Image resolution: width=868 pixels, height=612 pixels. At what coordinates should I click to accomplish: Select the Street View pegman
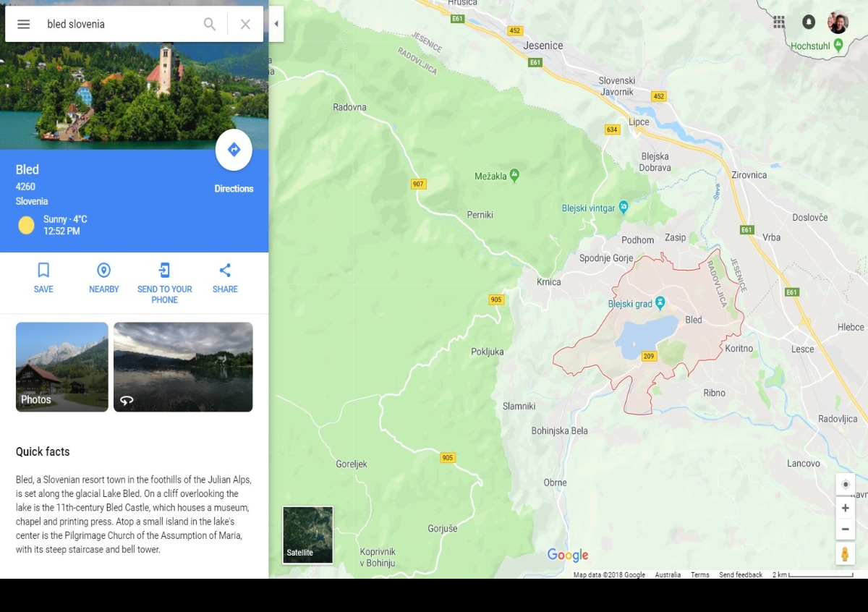pos(845,554)
